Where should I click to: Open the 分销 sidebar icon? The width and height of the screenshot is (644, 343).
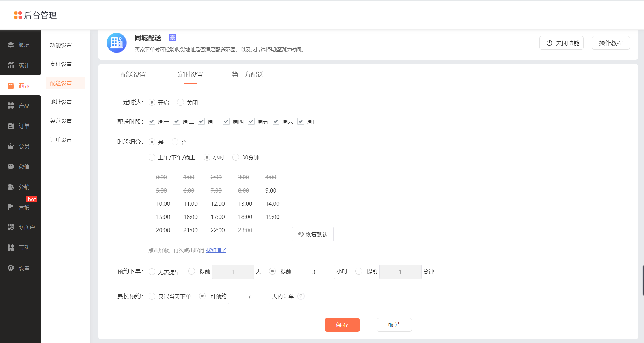click(11, 187)
